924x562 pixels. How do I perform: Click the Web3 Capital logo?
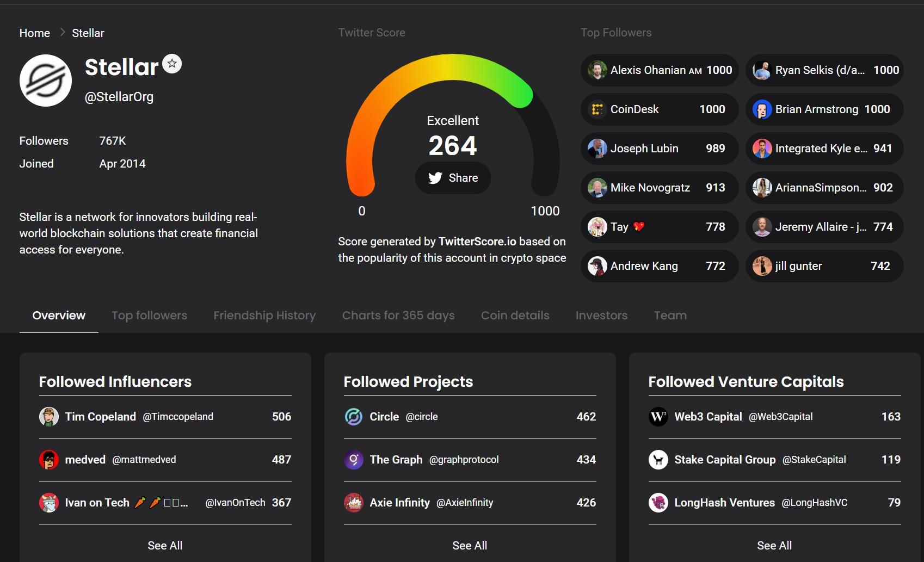pos(658,417)
